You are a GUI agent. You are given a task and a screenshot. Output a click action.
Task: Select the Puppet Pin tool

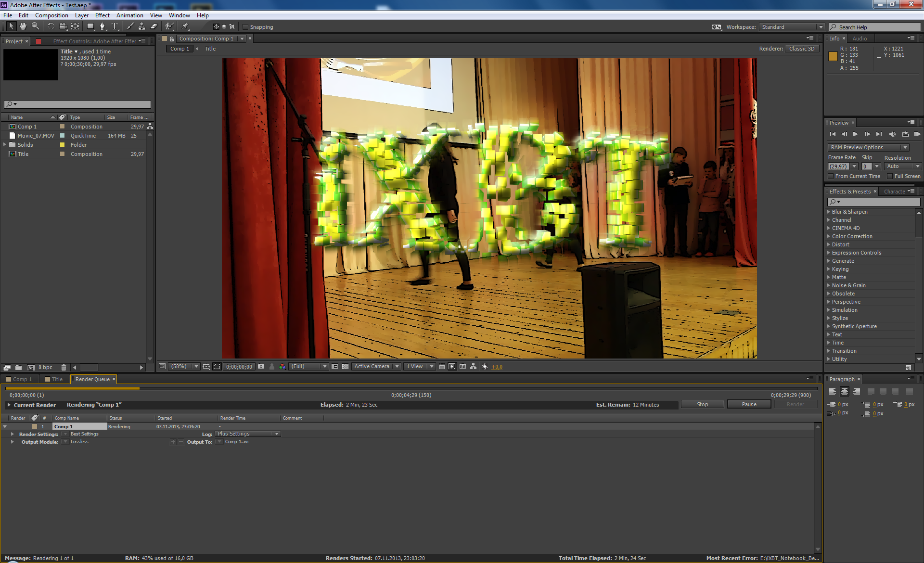pos(185,26)
